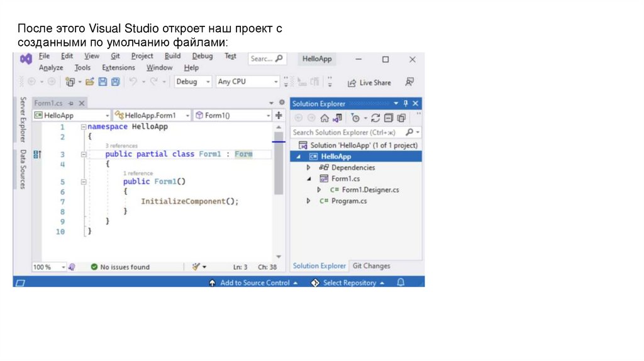Close the Form1.cs editor tab
The width and height of the screenshot is (644, 361).
coord(82,103)
